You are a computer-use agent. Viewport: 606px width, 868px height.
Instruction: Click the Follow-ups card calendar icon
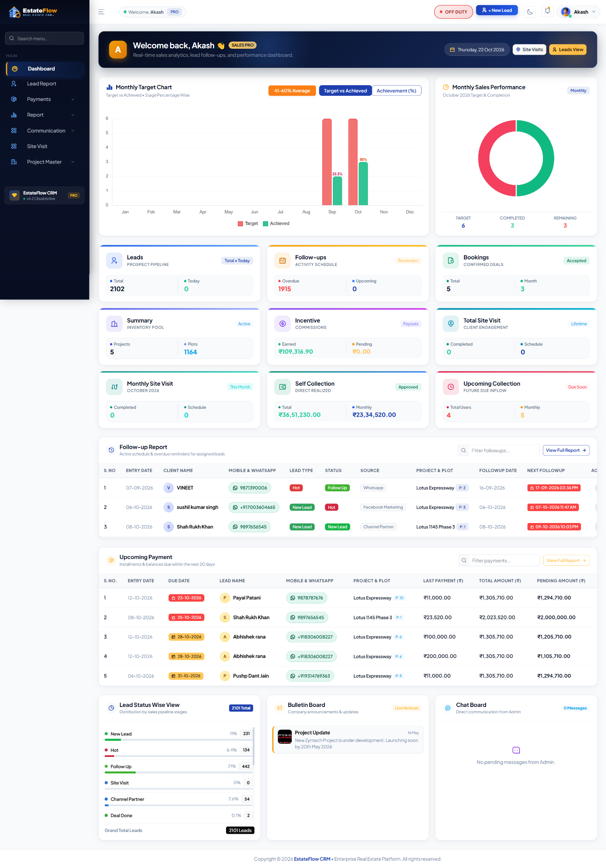click(x=282, y=261)
